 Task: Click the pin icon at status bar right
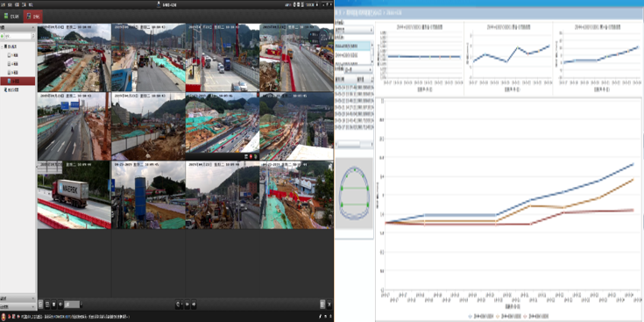[x=320, y=316]
